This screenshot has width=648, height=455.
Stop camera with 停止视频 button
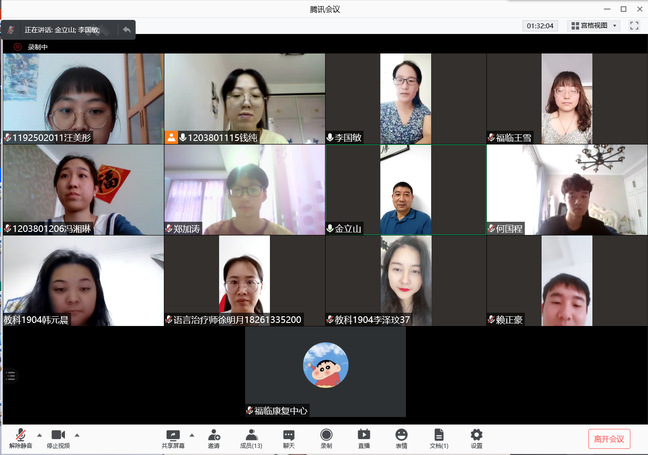(x=58, y=437)
